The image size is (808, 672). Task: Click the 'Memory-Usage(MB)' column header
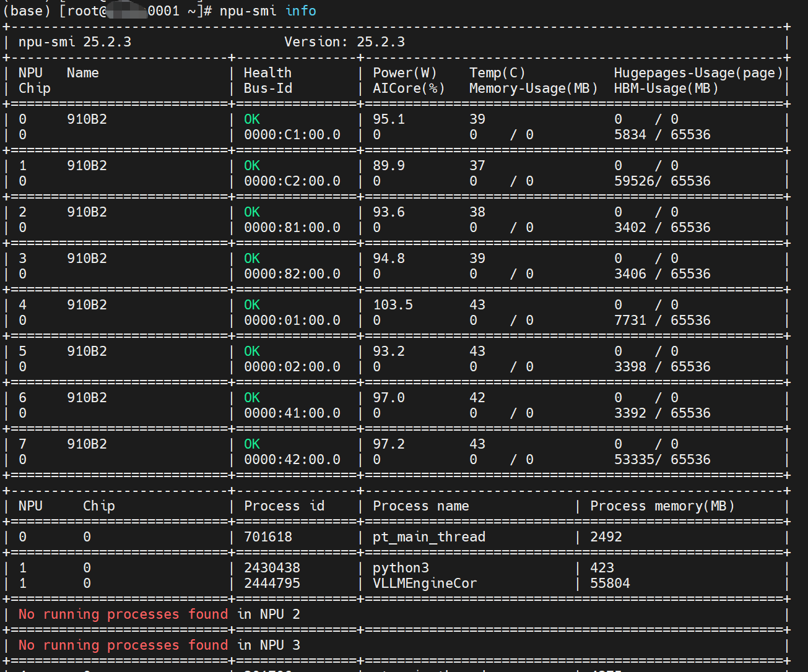point(533,88)
